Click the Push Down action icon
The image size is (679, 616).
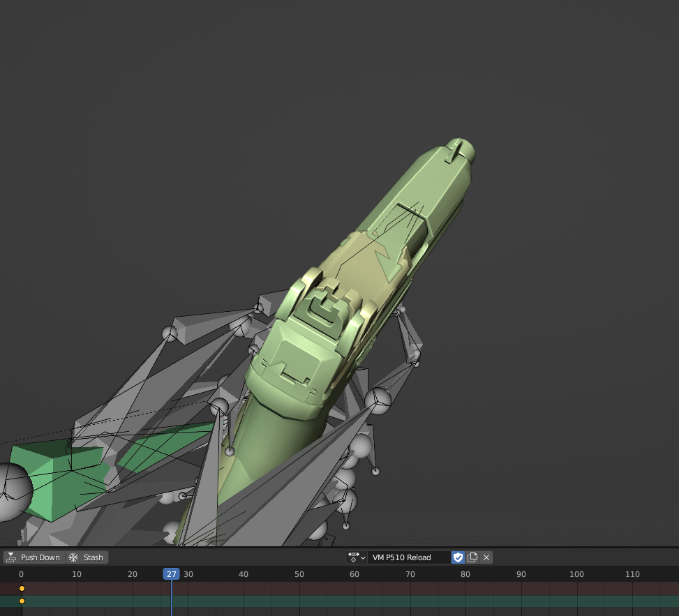click(10, 557)
